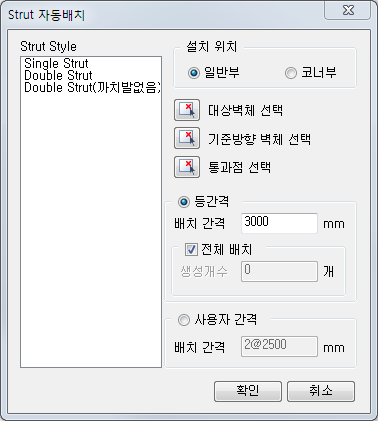The width and height of the screenshot is (378, 421).
Task: Uncheck the 전체 배치 checkbox
Action: pos(191,249)
